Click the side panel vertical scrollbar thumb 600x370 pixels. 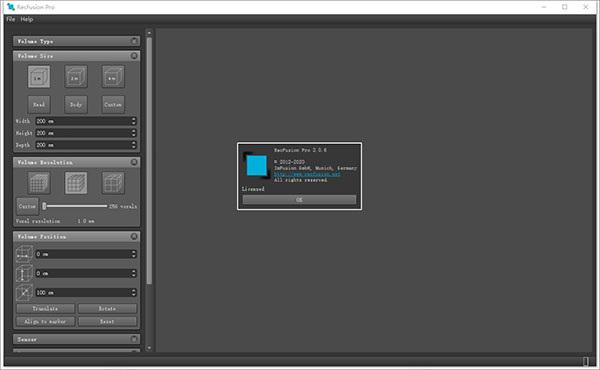pyautogui.click(x=149, y=161)
